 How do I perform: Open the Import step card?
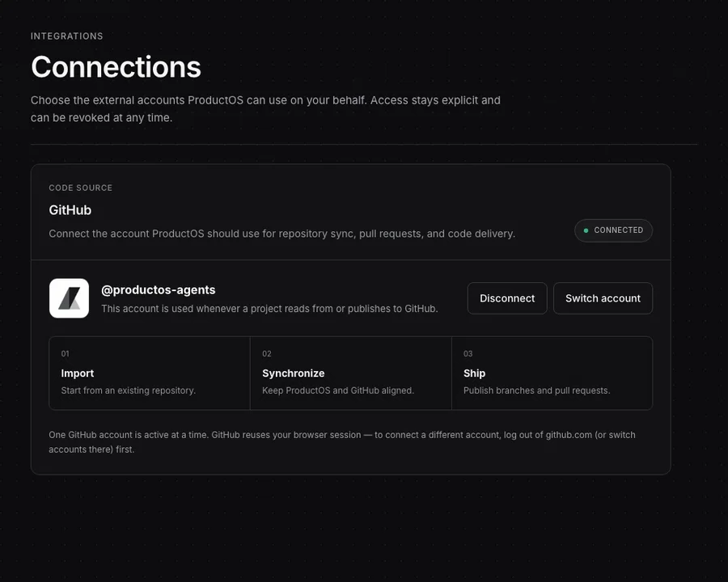click(150, 373)
